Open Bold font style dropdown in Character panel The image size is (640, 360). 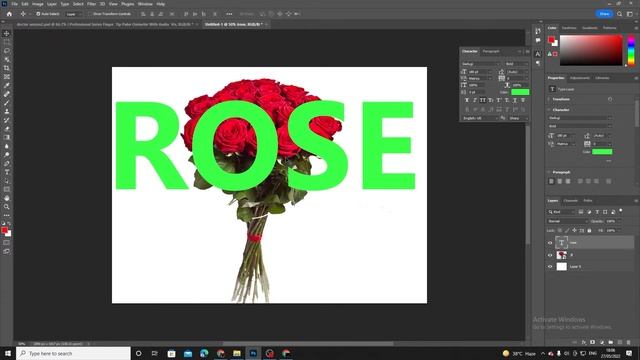[x=516, y=64]
